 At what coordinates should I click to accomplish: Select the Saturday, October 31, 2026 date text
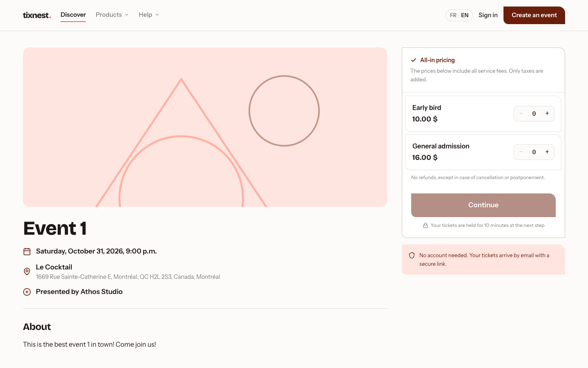(x=96, y=251)
